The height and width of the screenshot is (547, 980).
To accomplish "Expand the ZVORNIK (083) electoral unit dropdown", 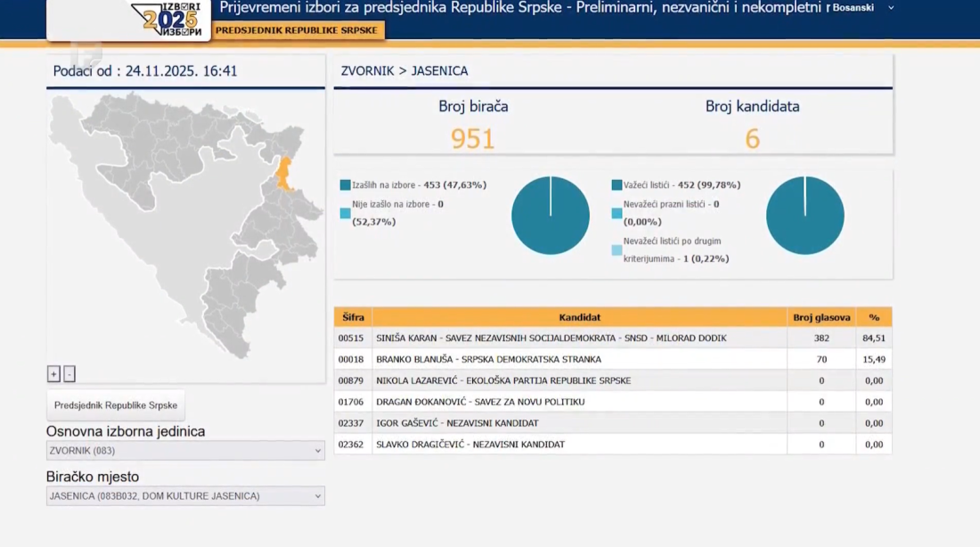I will click(x=185, y=451).
